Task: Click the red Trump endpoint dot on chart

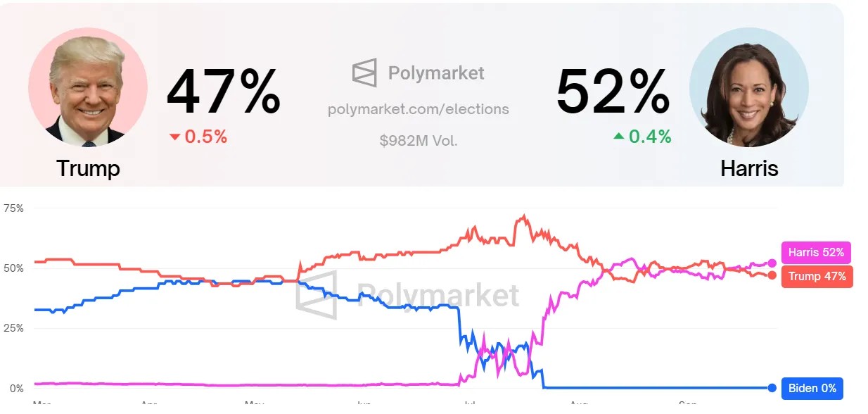Action: coord(772,275)
